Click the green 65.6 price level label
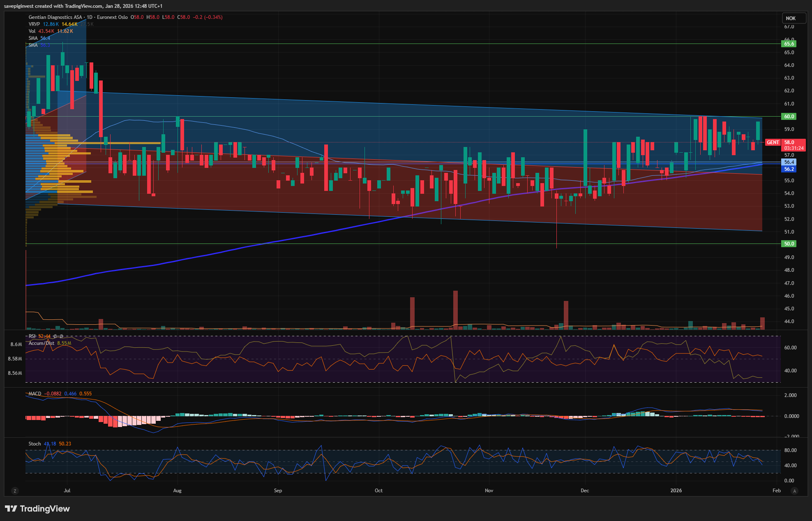Image resolution: width=812 pixels, height=521 pixels. 789,44
